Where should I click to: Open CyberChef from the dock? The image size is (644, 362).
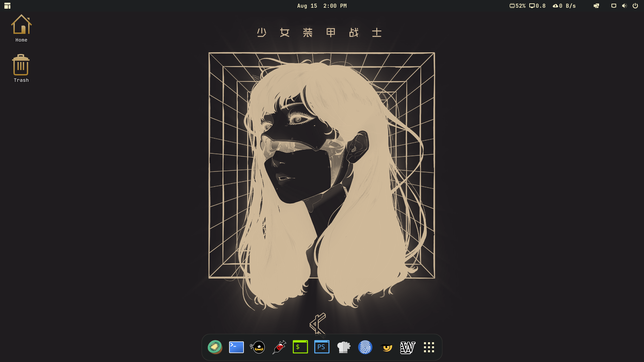pos(343,347)
